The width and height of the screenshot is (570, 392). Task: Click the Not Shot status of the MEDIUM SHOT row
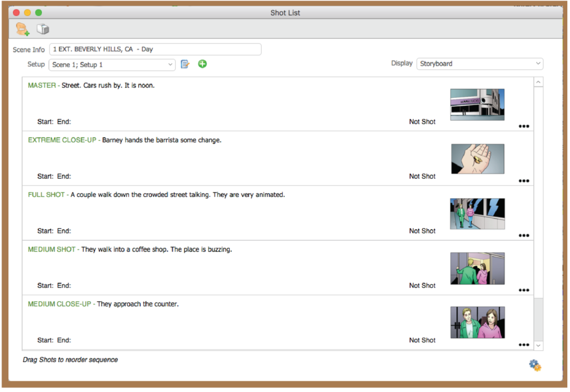pyautogui.click(x=422, y=286)
